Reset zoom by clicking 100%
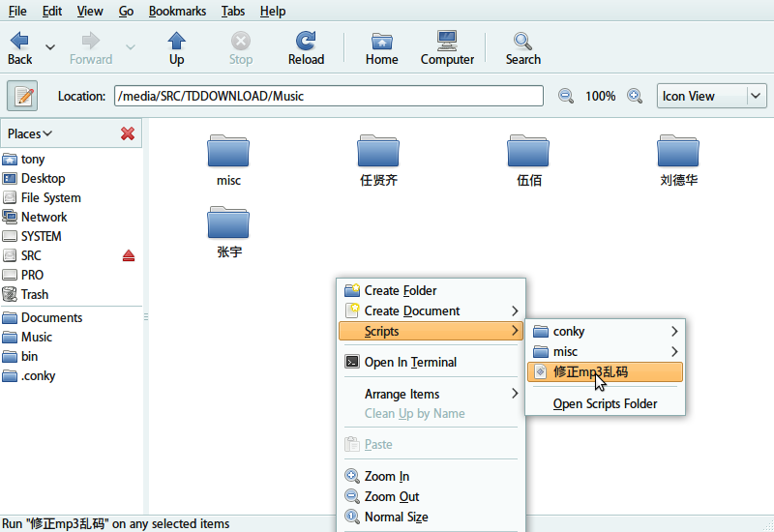 click(x=600, y=96)
